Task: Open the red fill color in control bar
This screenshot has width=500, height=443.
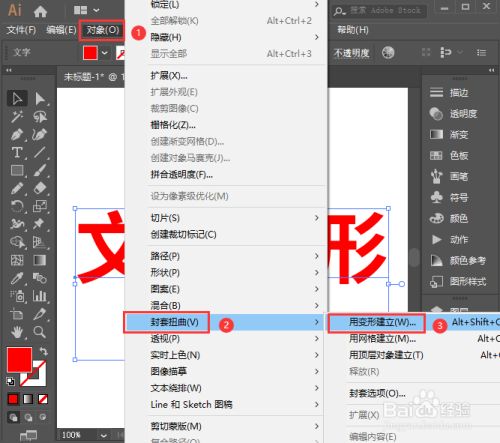Action: (90, 53)
